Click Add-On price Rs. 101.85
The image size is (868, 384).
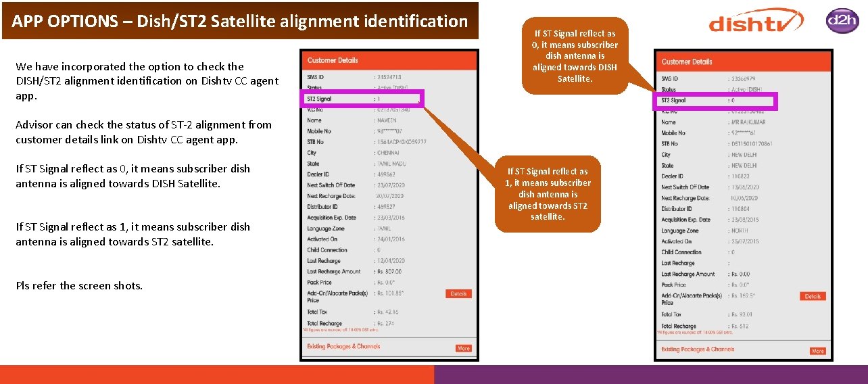[391, 293]
